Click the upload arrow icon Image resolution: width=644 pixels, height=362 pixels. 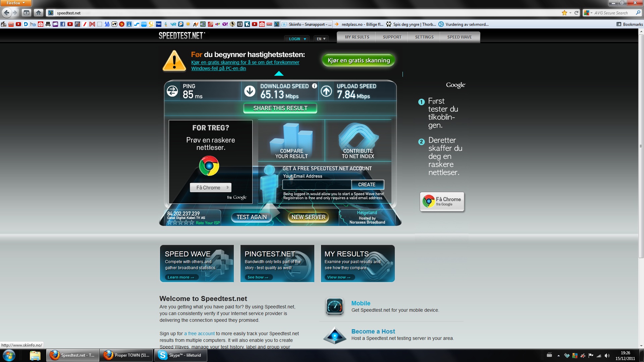click(x=326, y=91)
